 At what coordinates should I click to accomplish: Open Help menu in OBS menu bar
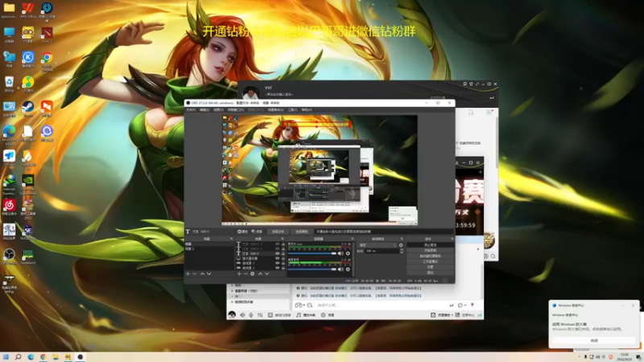(307, 110)
